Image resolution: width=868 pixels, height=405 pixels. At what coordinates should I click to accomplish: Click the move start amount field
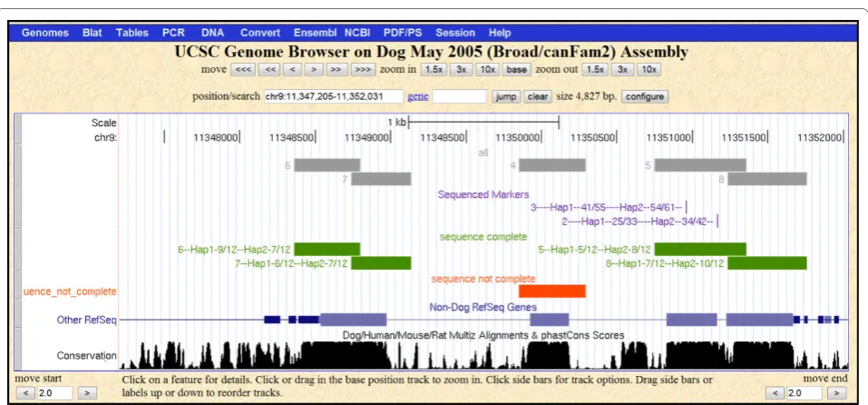click(x=54, y=393)
